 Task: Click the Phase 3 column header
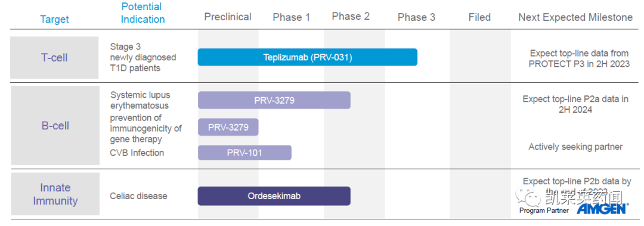coord(416,17)
